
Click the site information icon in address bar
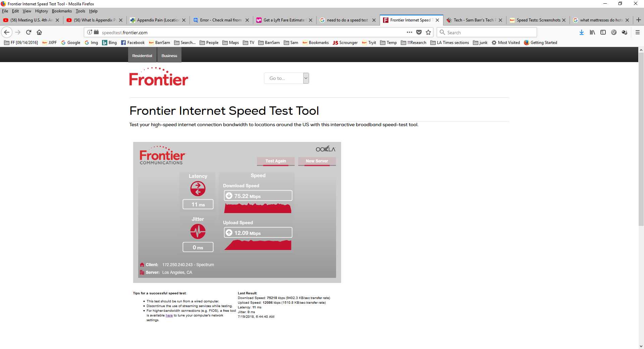point(90,32)
